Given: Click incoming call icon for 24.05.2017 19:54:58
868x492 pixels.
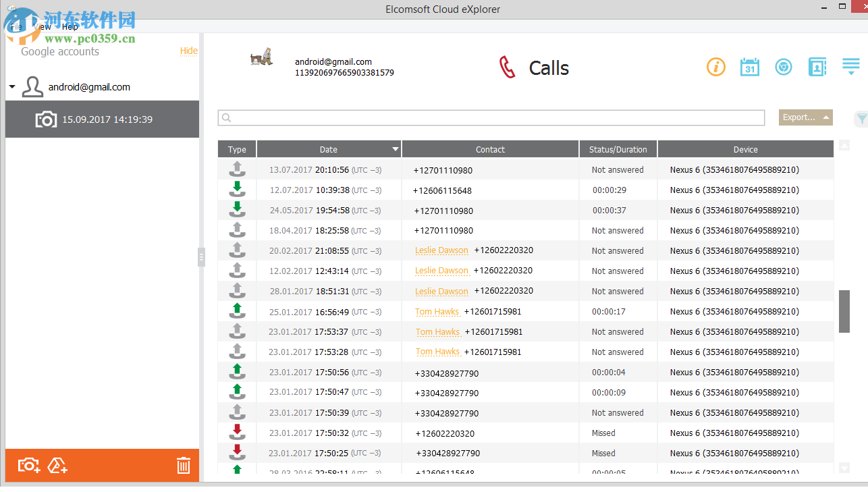Looking at the screenshot, I should point(237,210).
